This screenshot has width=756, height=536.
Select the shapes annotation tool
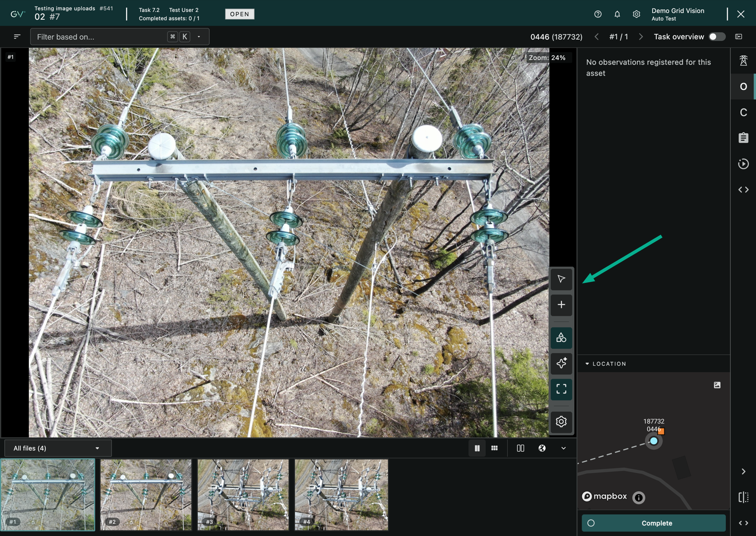pyautogui.click(x=561, y=338)
